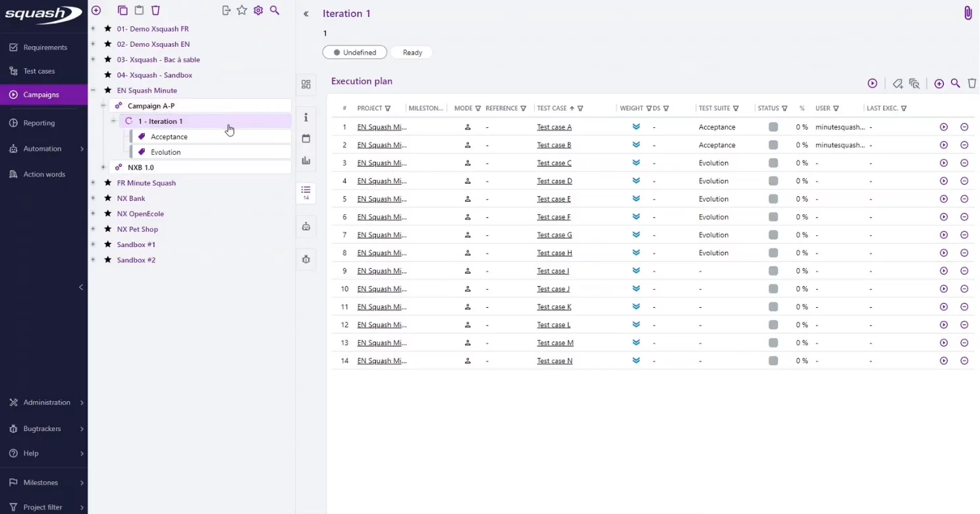Open the automation robot panel
The width and height of the screenshot is (980, 514).
coord(306,226)
